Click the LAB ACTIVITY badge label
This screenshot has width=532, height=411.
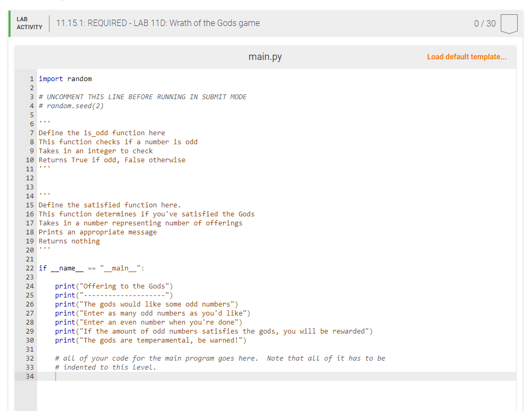(29, 23)
